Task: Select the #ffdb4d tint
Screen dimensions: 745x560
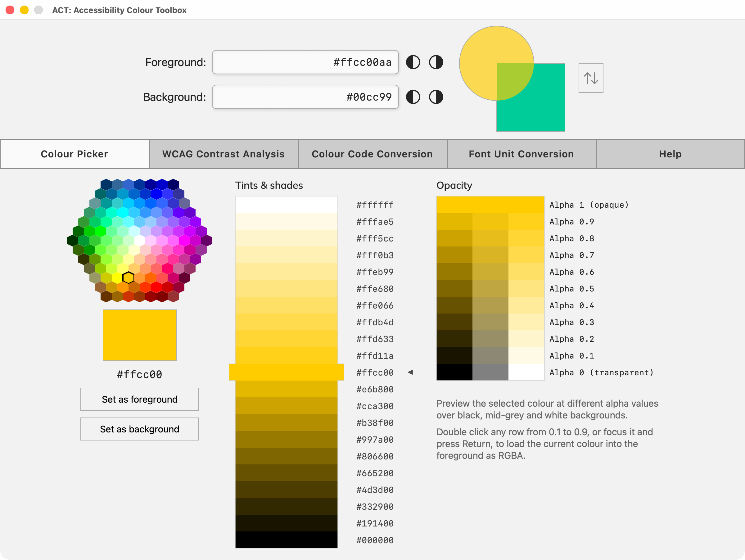Action: coord(286,322)
